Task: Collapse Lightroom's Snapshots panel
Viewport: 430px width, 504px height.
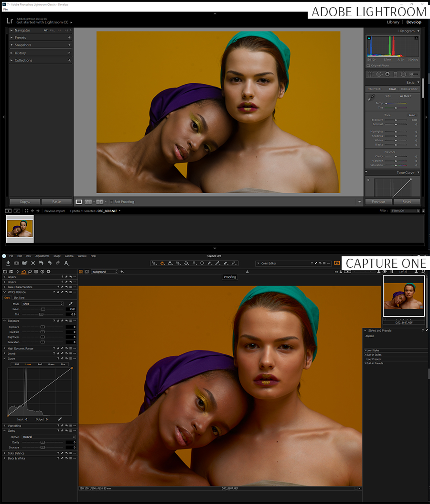Action: pos(11,45)
